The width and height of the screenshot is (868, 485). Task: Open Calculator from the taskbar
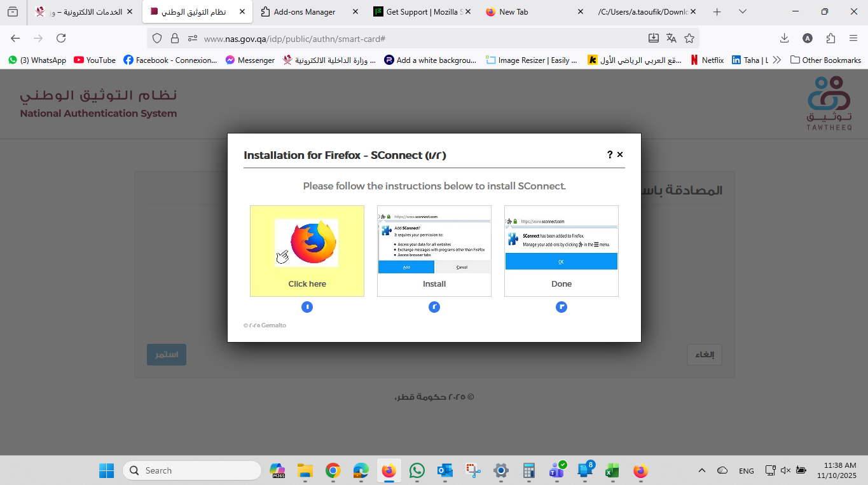[528, 470]
